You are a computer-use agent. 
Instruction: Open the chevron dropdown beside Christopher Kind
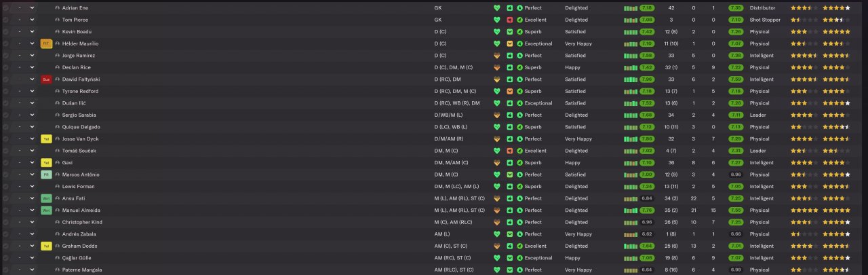tap(32, 222)
